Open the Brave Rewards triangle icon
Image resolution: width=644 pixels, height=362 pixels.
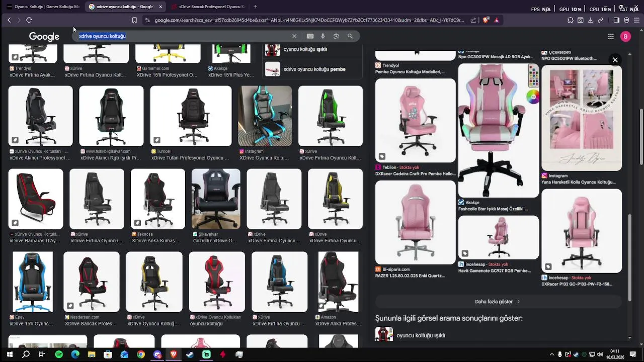point(497,20)
